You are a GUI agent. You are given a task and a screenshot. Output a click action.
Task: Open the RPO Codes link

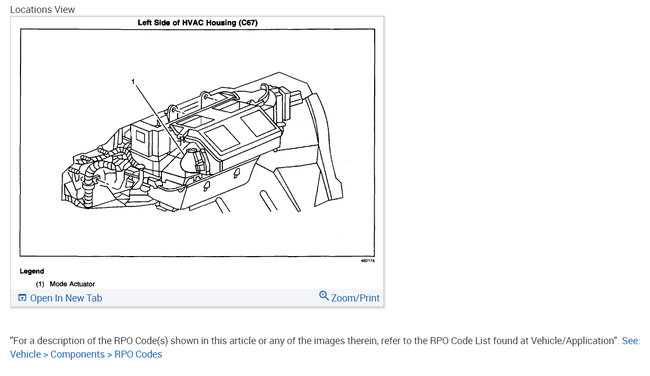tap(138, 354)
